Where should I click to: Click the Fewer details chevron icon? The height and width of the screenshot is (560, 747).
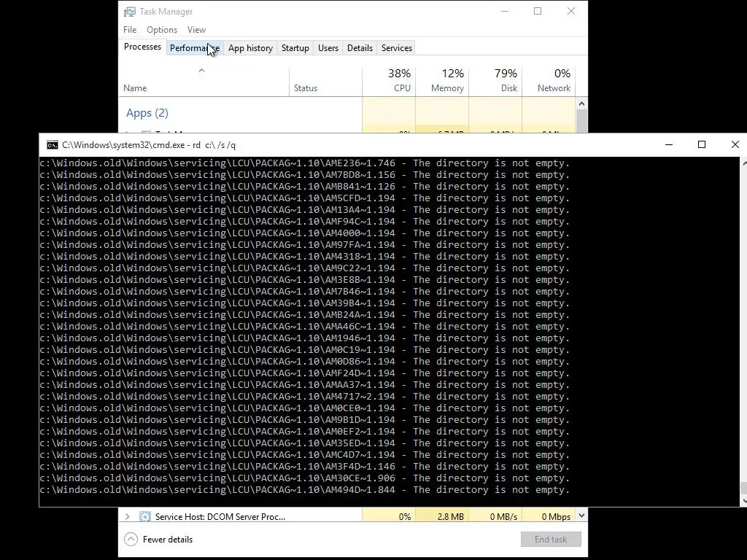[x=131, y=539]
